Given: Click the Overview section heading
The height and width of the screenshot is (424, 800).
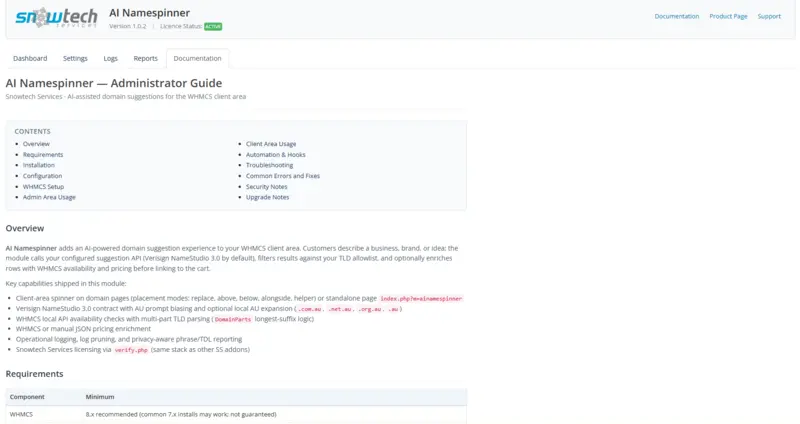Looking at the screenshot, I should coord(25,228).
